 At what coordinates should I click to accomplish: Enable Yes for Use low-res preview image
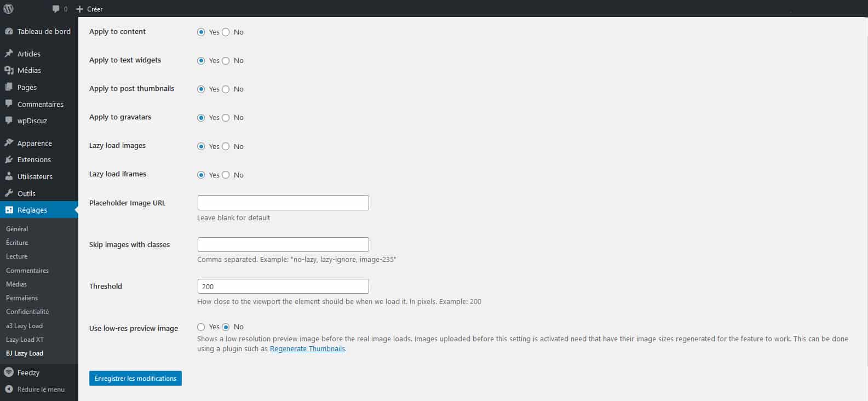point(201,327)
